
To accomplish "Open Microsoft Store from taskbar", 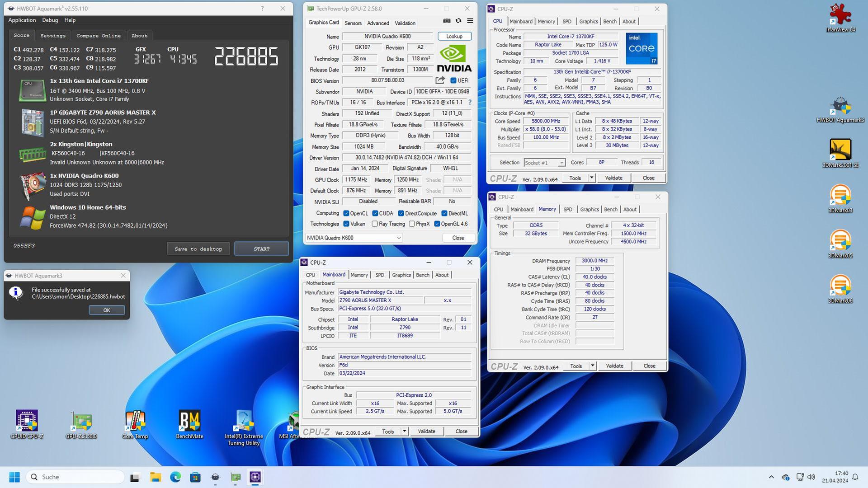I will tap(195, 477).
